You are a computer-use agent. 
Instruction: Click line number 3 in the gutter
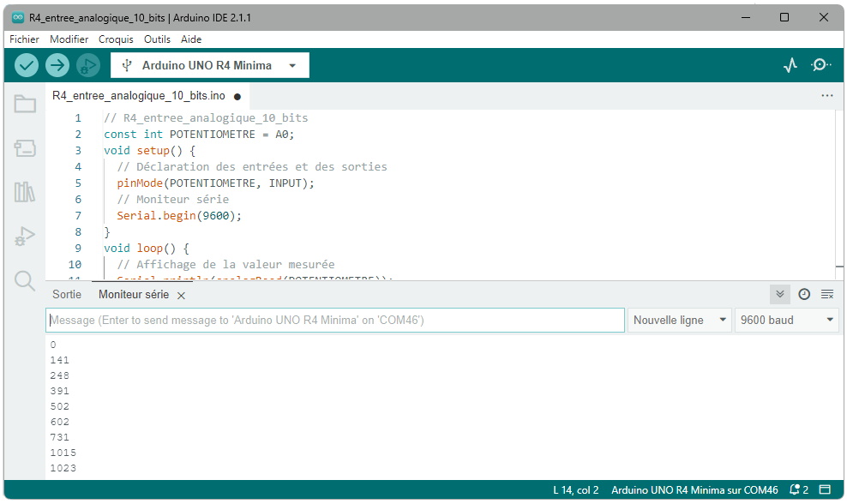click(78, 151)
